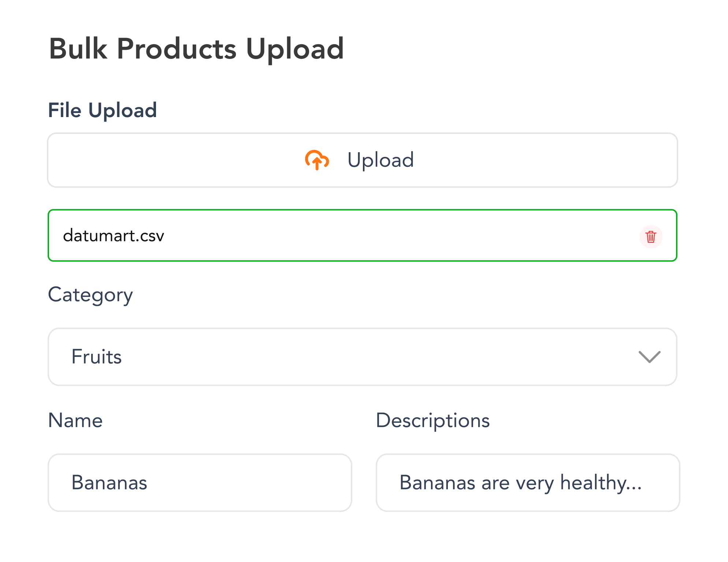Image resolution: width=728 pixels, height=562 pixels.
Task: Click the Upload button
Action: click(362, 160)
